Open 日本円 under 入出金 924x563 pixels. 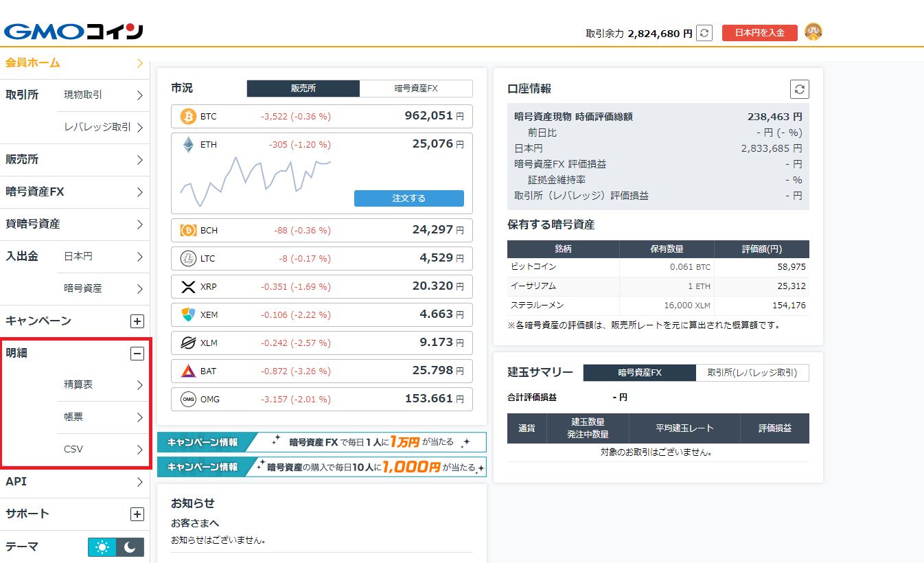(x=103, y=257)
